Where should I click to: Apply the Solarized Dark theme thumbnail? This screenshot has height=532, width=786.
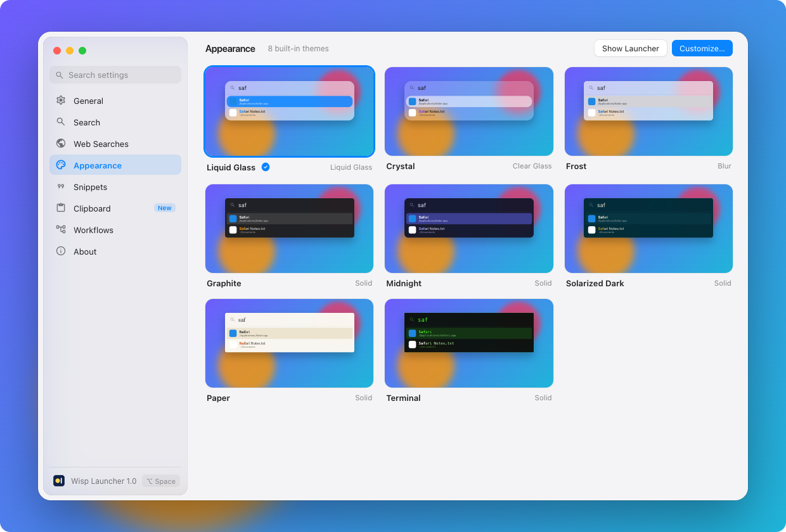(x=648, y=229)
